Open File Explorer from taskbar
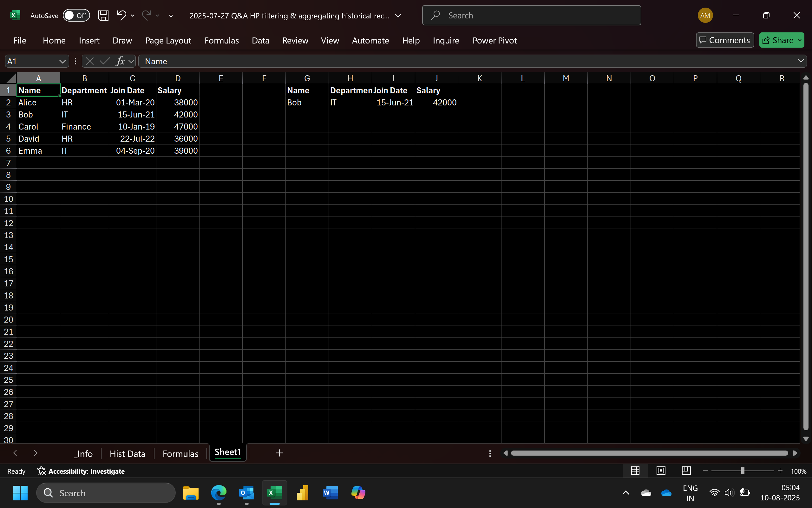Image resolution: width=812 pixels, height=508 pixels. click(x=191, y=493)
